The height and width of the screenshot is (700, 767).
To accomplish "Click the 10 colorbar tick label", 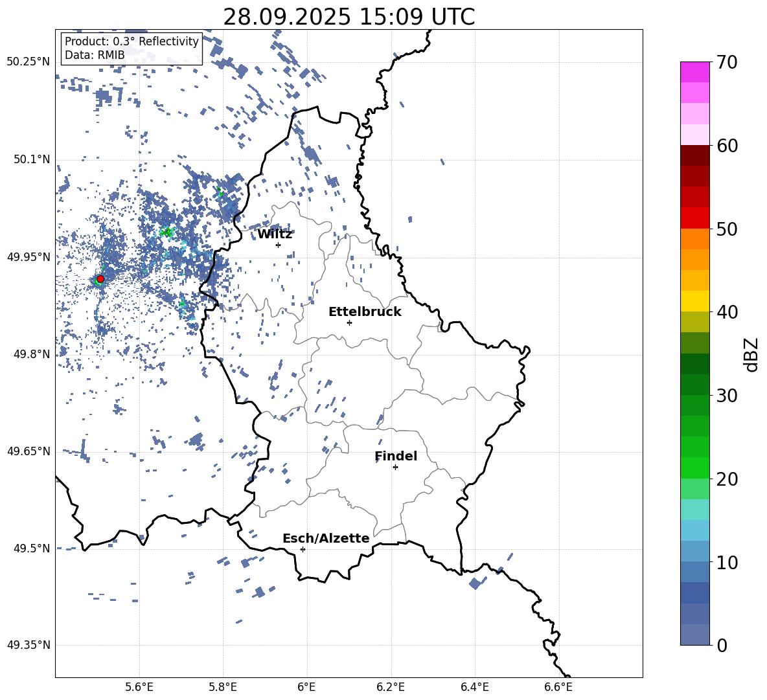I will 727,563.
